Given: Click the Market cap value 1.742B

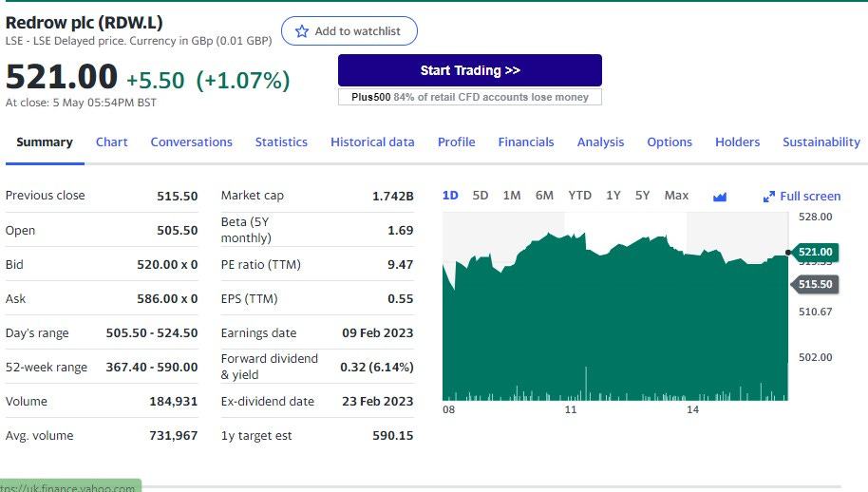Looking at the screenshot, I should coord(393,197).
